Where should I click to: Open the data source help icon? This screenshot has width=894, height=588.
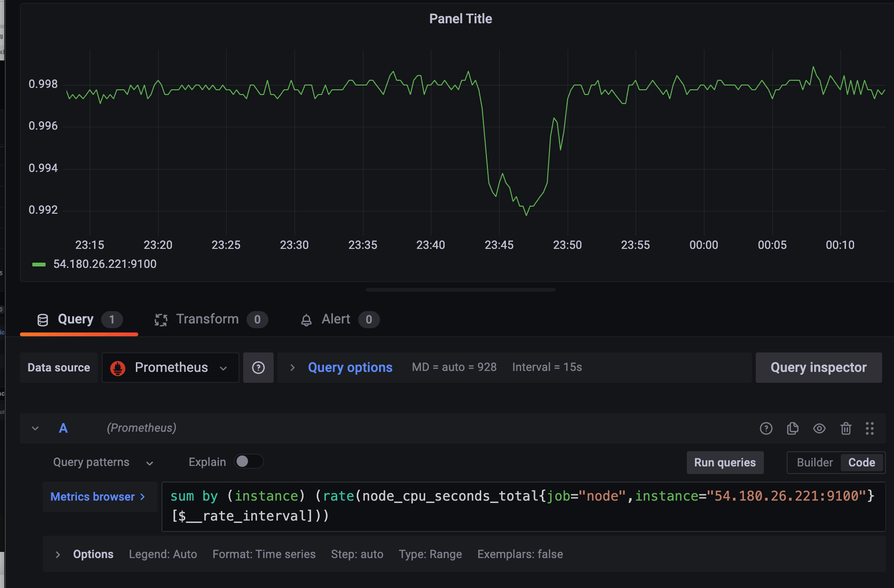pyautogui.click(x=258, y=368)
